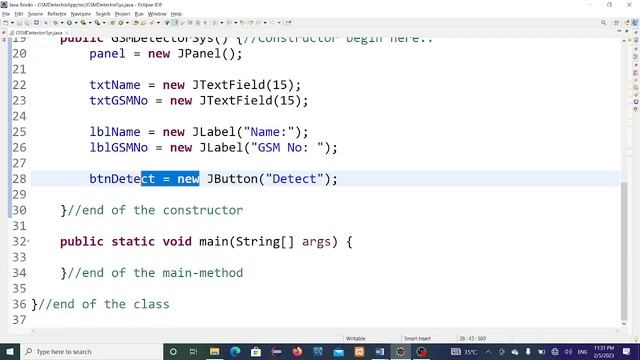Viewport: 640px width, 360px height.
Task: Click the Back navigation toolbar icon
Action: click(258, 23)
